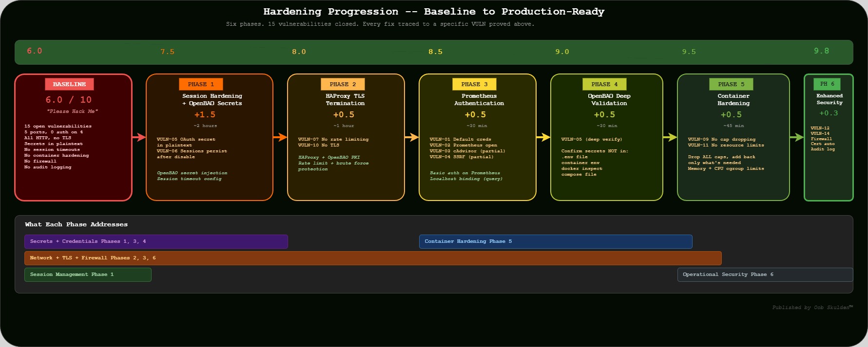Click the green Session Management Phase 1 bar

pyautogui.click(x=88, y=274)
